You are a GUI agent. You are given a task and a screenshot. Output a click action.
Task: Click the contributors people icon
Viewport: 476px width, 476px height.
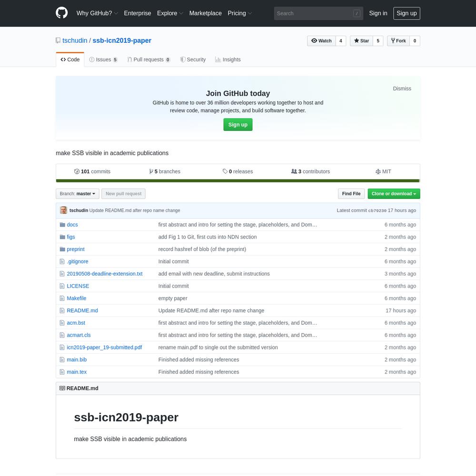coord(294,171)
